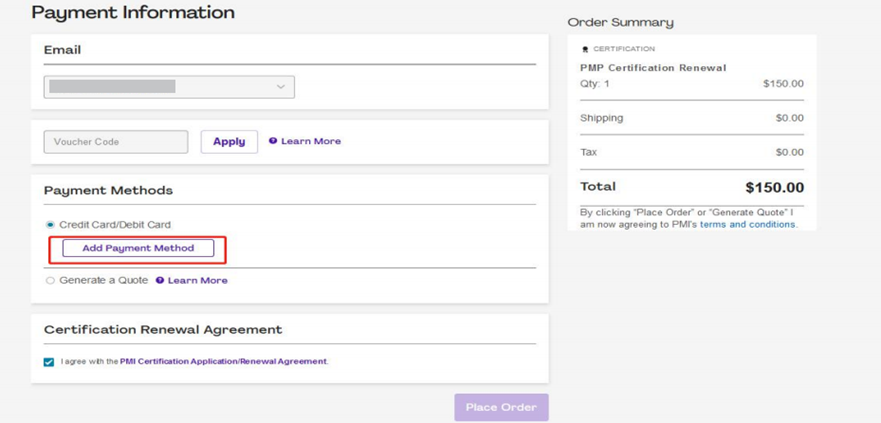Select the Credit Card/Debit Card radio button
The width and height of the screenshot is (881, 423).
click(50, 225)
